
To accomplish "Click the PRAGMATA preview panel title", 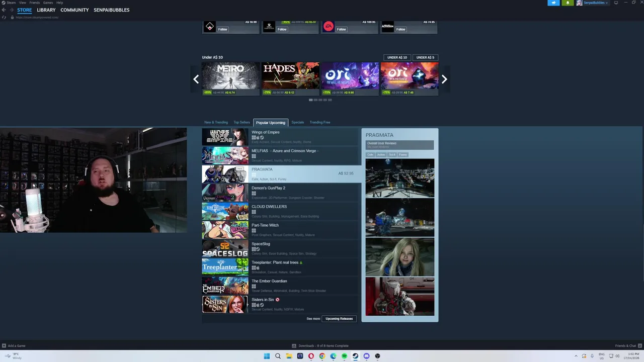I will tap(379, 135).
